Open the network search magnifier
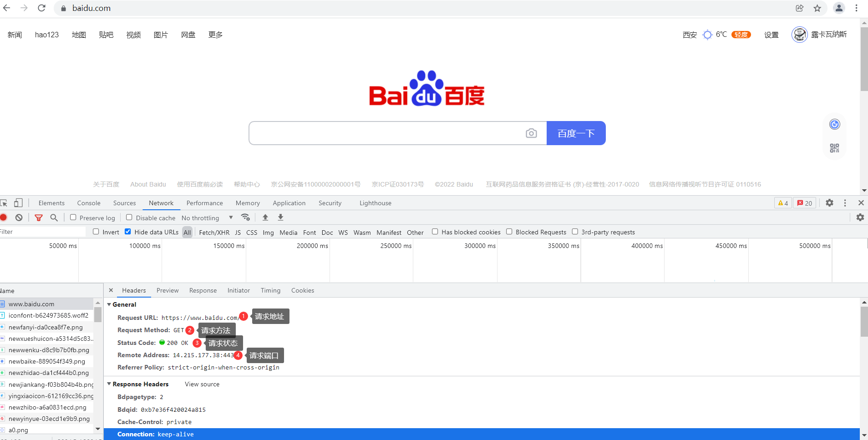 pyautogui.click(x=54, y=217)
